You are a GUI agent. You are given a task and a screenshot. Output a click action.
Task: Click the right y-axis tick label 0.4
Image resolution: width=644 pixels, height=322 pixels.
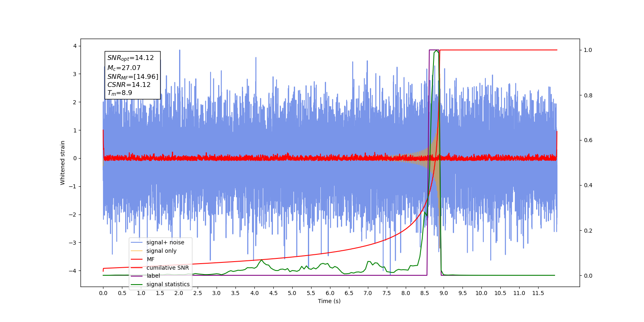tap(588, 186)
